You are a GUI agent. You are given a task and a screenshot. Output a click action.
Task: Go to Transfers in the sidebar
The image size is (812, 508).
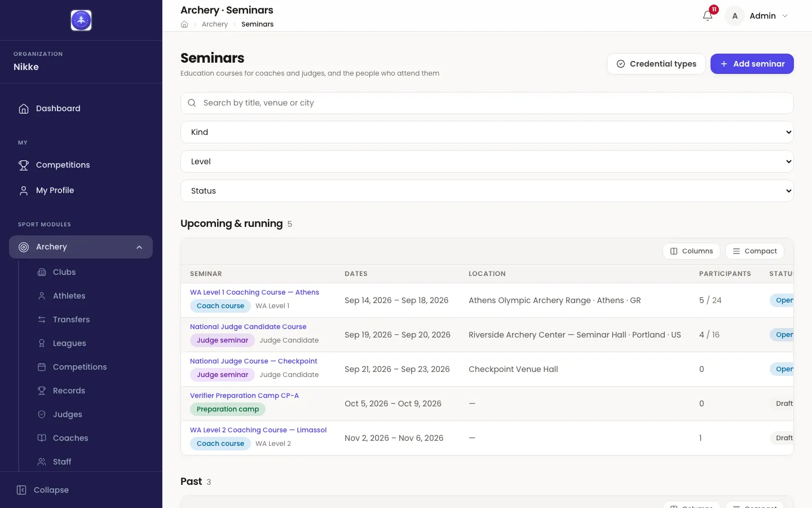tap(71, 319)
